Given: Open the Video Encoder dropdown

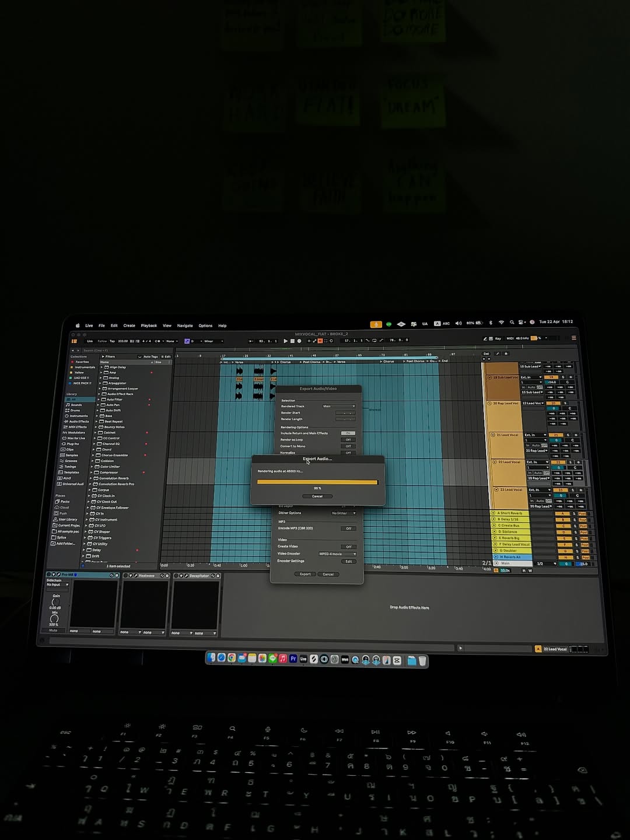Looking at the screenshot, I should coord(337,554).
